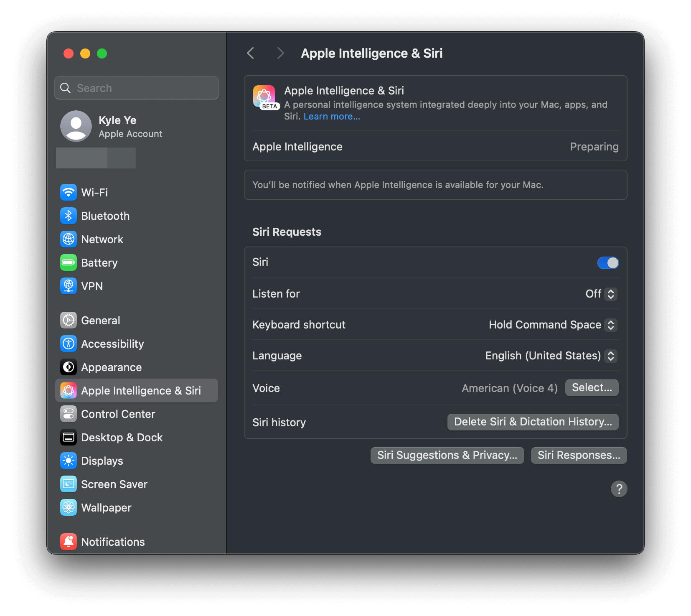691x616 pixels.
Task: Click the Search field
Action: tap(137, 88)
